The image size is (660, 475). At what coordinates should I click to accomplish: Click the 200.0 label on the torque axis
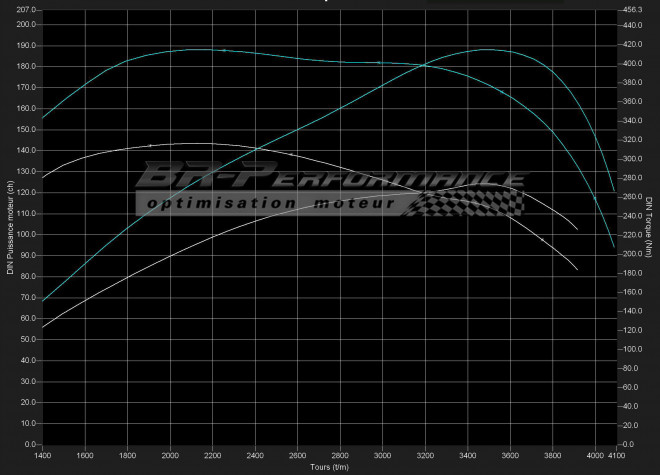click(633, 254)
